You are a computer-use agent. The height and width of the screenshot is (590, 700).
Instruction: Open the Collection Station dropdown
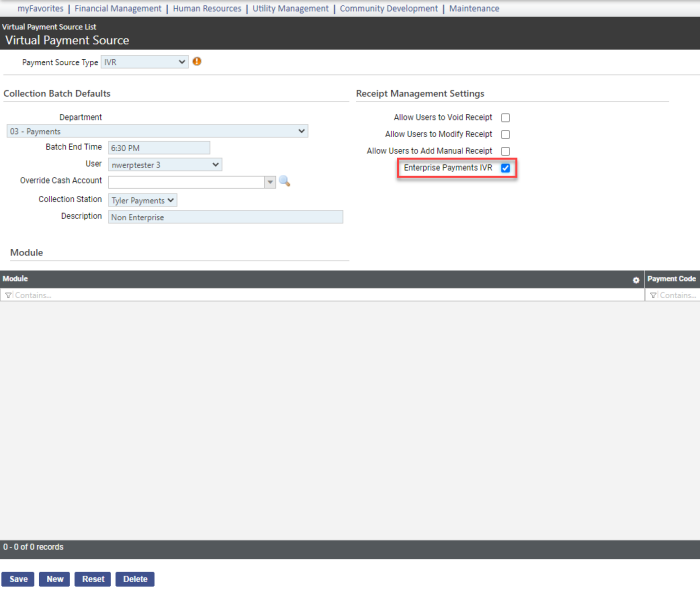[x=143, y=200]
